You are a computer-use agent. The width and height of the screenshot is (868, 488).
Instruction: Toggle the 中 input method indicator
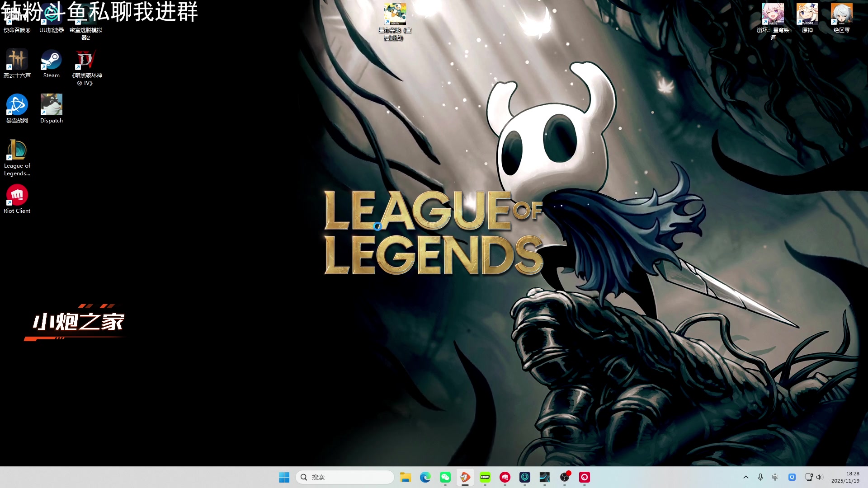click(x=775, y=477)
